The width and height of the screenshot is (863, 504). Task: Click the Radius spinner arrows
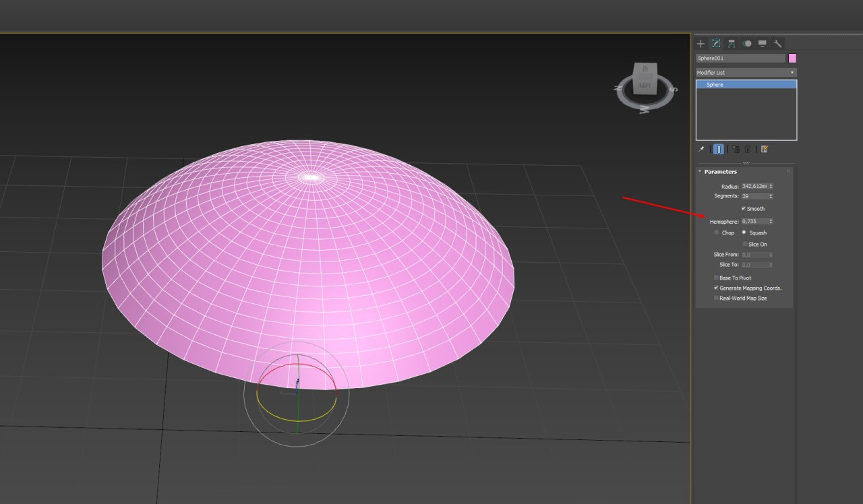[x=771, y=186]
